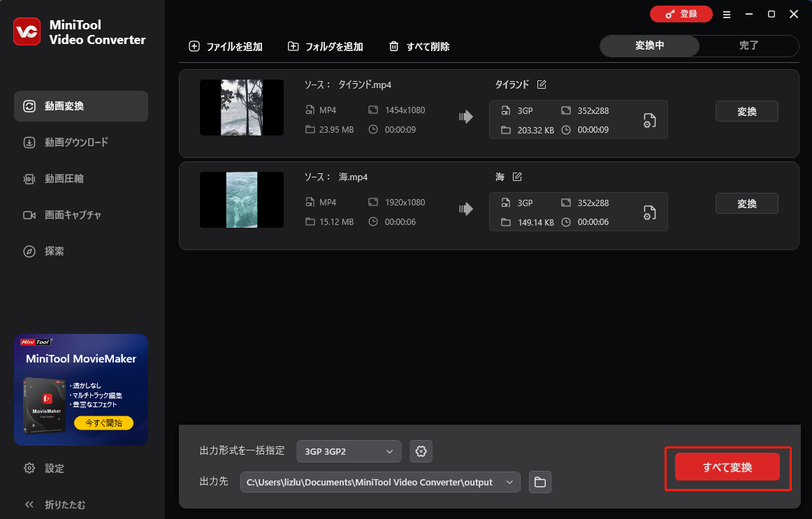Viewport: 812px width, 519px height.
Task: Click フォルダを追加 to add a folder
Action: coord(325,47)
